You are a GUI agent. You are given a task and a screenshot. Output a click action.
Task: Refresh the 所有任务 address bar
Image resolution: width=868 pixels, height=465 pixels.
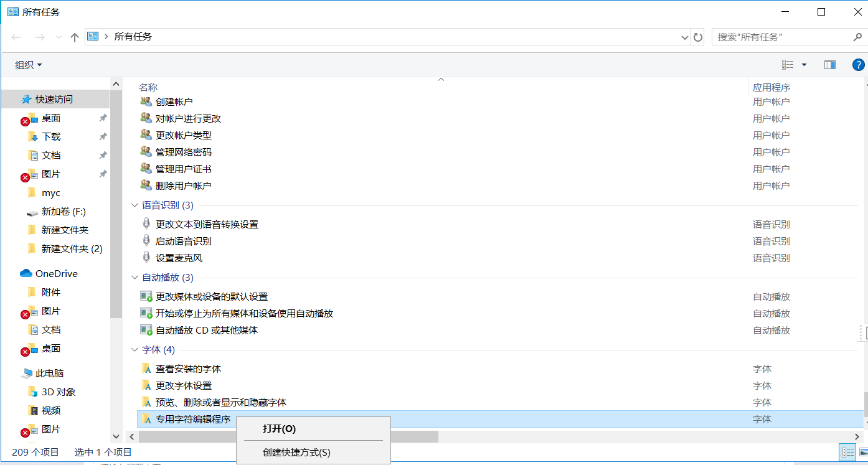(x=698, y=37)
